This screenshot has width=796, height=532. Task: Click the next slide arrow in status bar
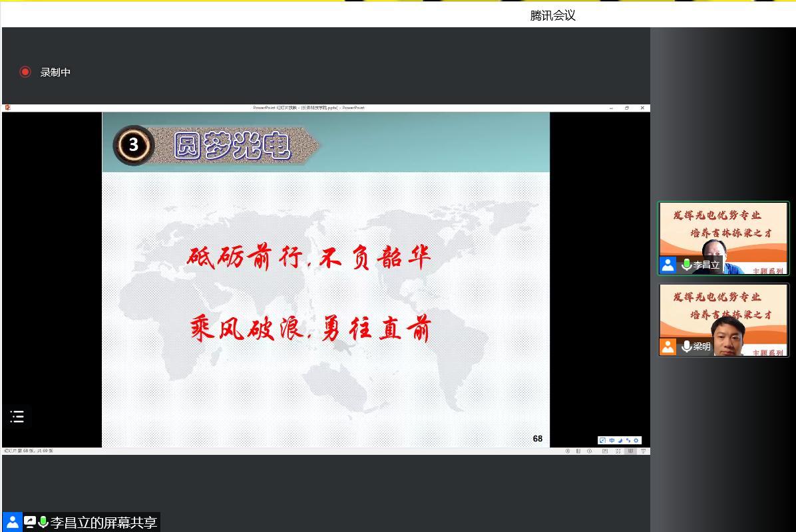click(589, 451)
